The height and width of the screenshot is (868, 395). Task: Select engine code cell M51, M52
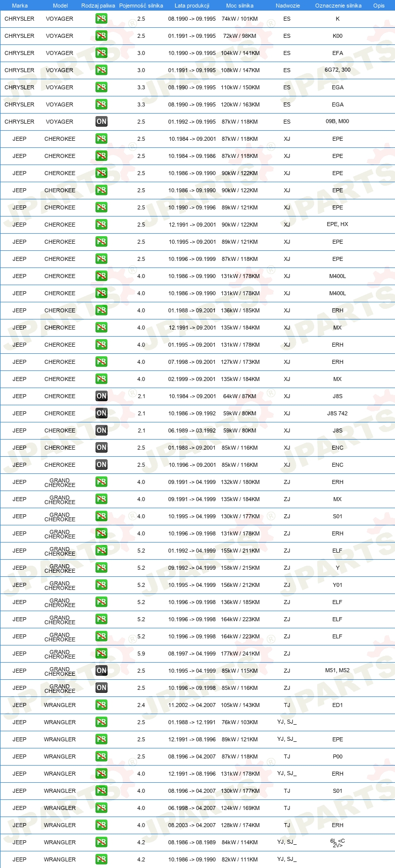pos(337,671)
